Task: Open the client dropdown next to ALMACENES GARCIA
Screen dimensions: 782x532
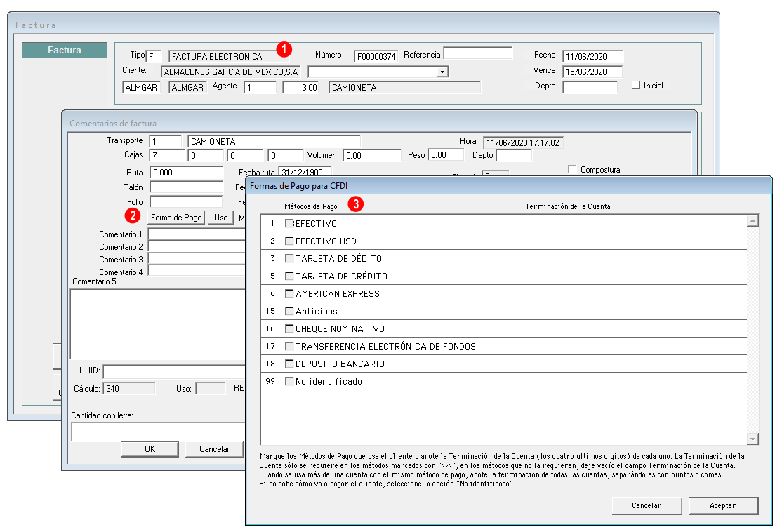Action: [442, 72]
